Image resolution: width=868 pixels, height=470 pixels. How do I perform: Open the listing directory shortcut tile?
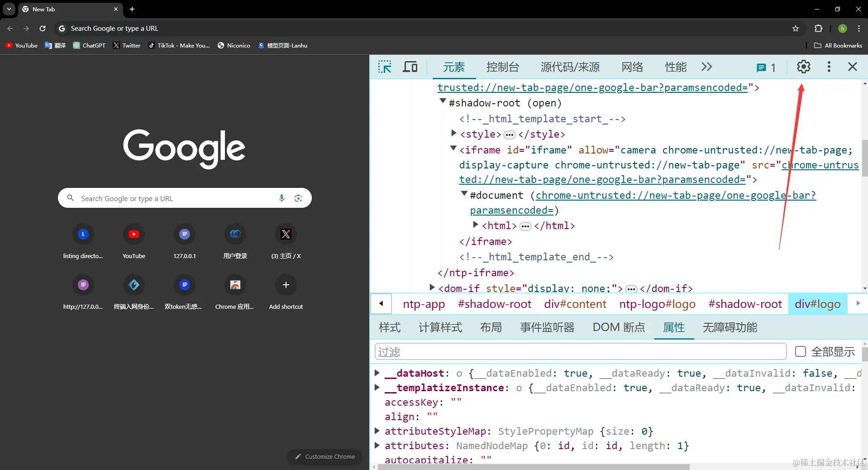(83, 241)
